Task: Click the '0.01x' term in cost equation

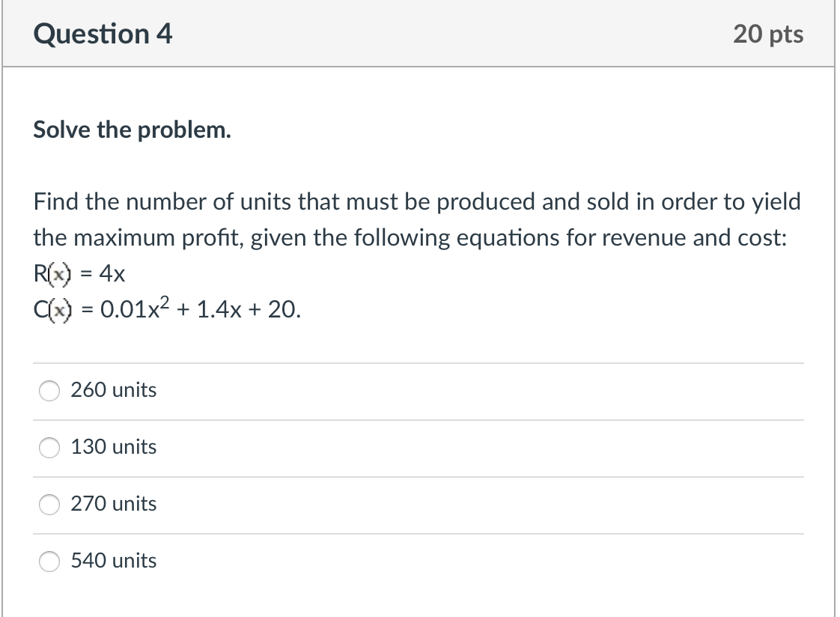Action: (130, 309)
